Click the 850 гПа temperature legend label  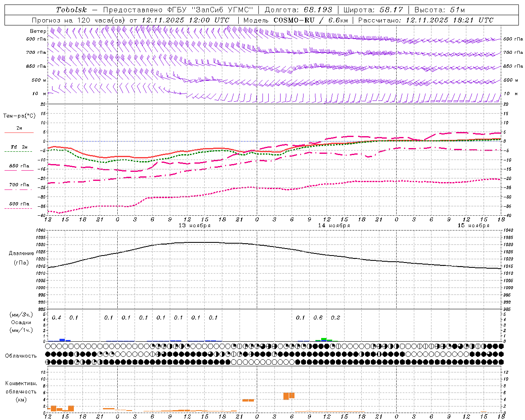(x=19, y=166)
